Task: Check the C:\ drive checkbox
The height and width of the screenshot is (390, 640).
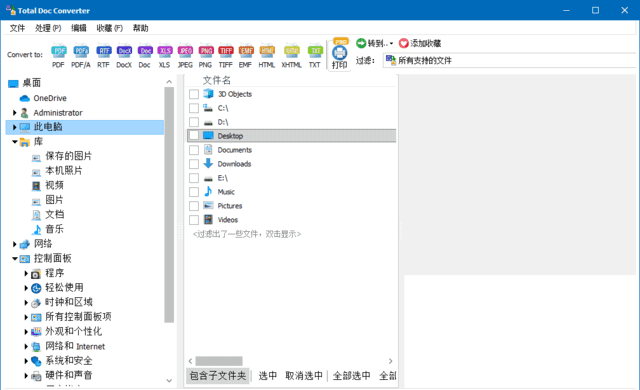Action: (x=194, y=108)
